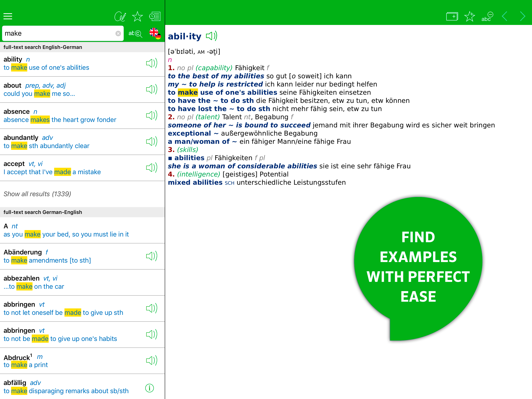This screenshot has height=399, width=532.
Task: Tap the handwriting input icon
Action: click(x=120, y=16)
